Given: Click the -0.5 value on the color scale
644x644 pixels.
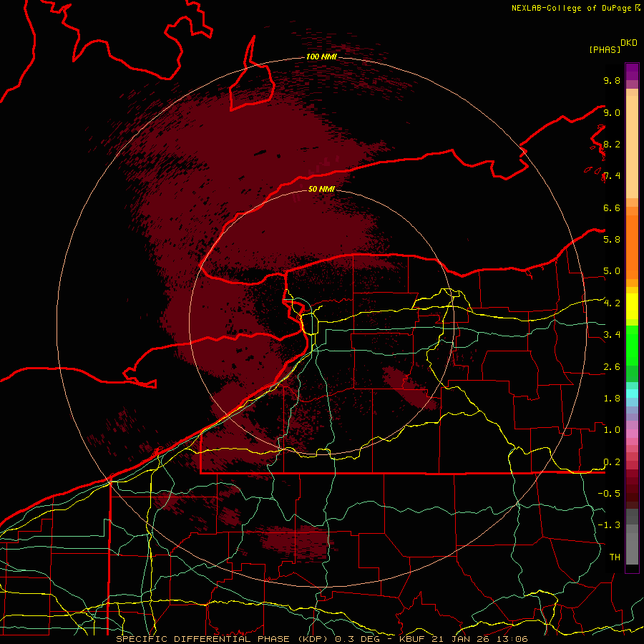Looking at the screenshot, I should coord(609,494).
